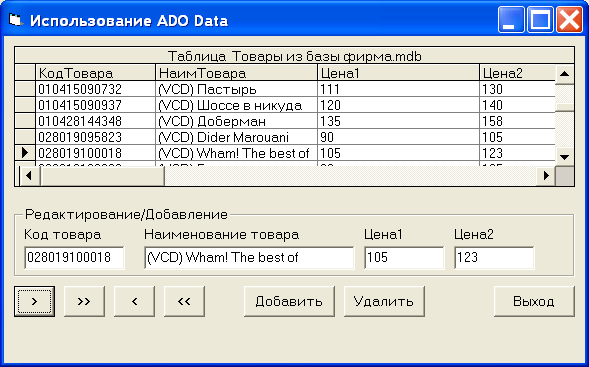This screenshot has height=367, width=589.
Task: Click the horizontal scrollbar left arrow
Action: [x=29, y=175]
